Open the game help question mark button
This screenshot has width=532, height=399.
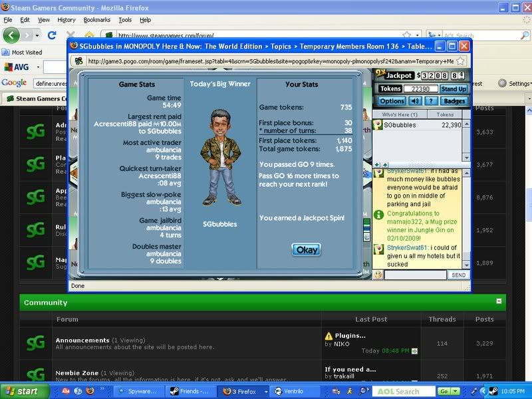[430, 101]
